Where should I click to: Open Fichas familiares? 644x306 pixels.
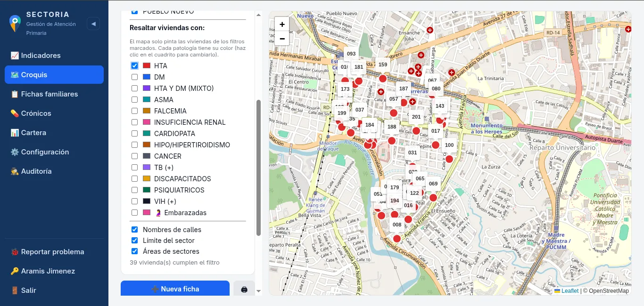coord(54,94)
